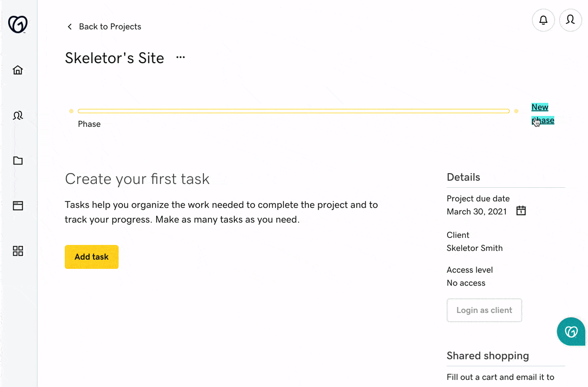
Task: Click the March 30, 2021 due date
Action: pyautogui.click(x=476, y=212)
